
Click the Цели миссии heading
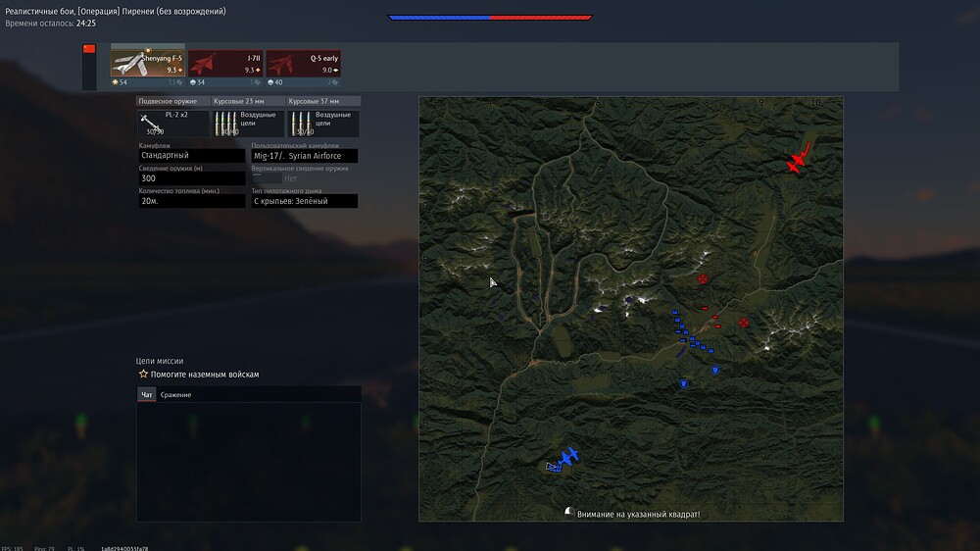(160, 361)
